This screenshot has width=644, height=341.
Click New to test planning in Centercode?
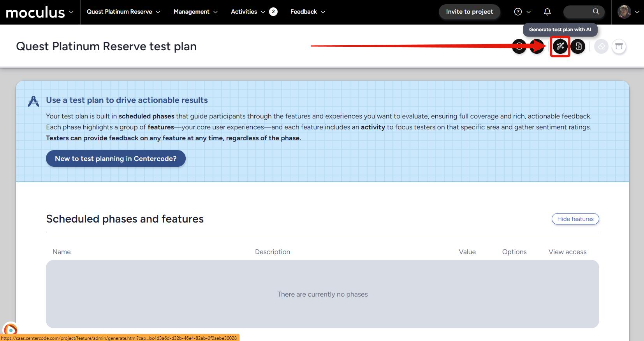tap(116, 159)
